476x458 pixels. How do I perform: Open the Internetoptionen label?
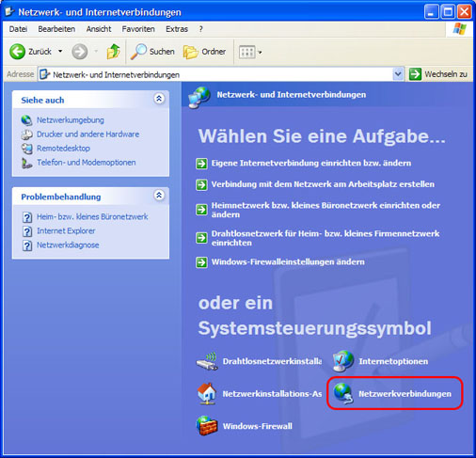[x=393, y=361]
